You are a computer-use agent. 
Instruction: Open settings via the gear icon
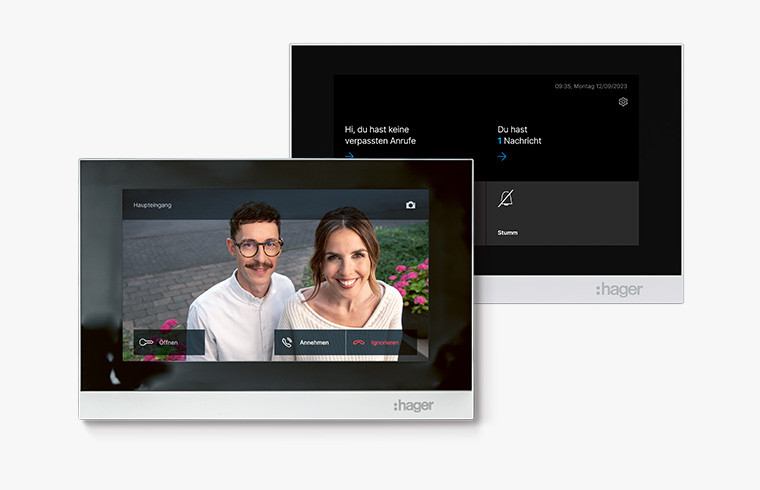pos(623,102)
